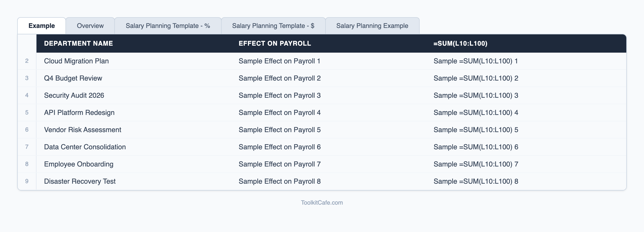Select the Example tab
The width and height of the screenshot is (644, 232).
[41, 26]
